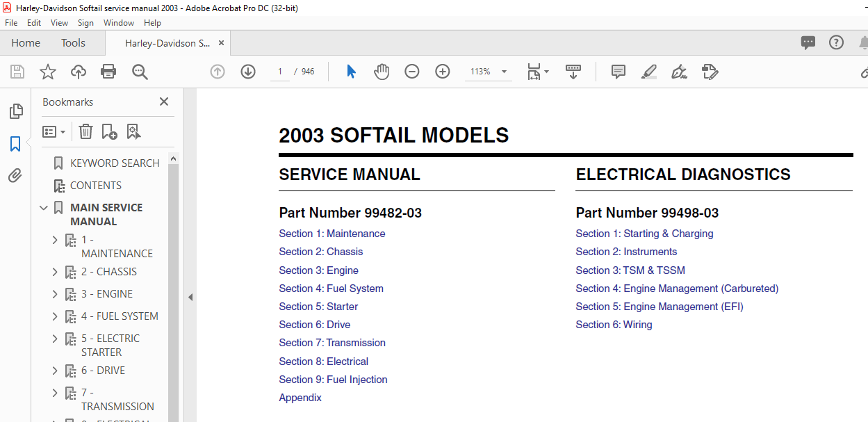Click the page number input field
Screen dimensions: 868x422
(x=280, y=72)
